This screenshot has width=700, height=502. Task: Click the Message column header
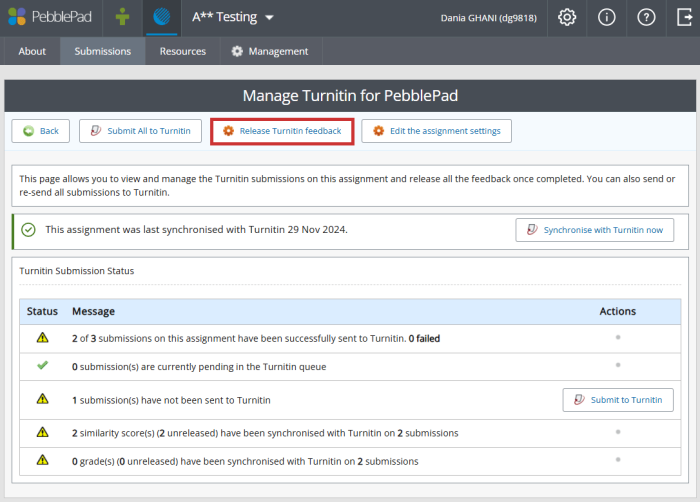[x=93, y=311]
